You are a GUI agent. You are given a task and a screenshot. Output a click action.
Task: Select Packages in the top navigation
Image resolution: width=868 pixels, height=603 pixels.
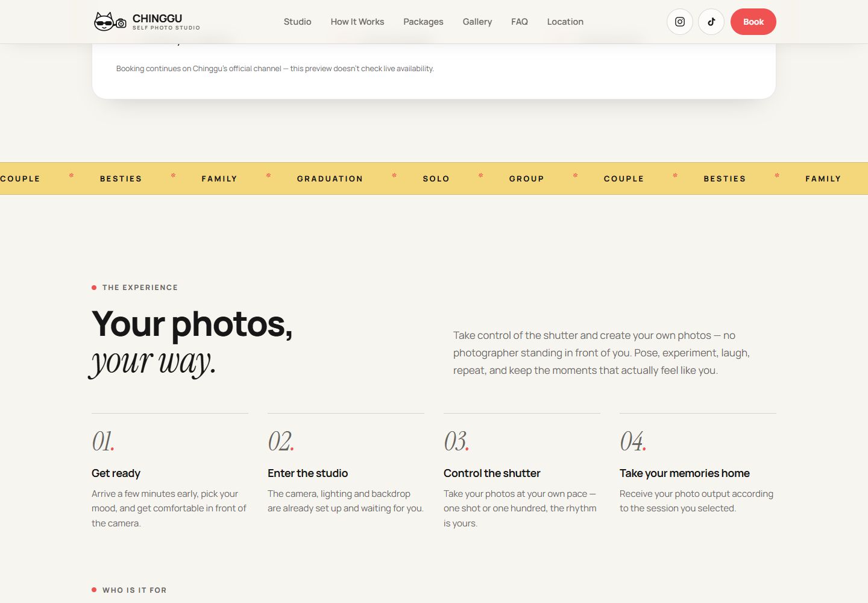point(423,22)
